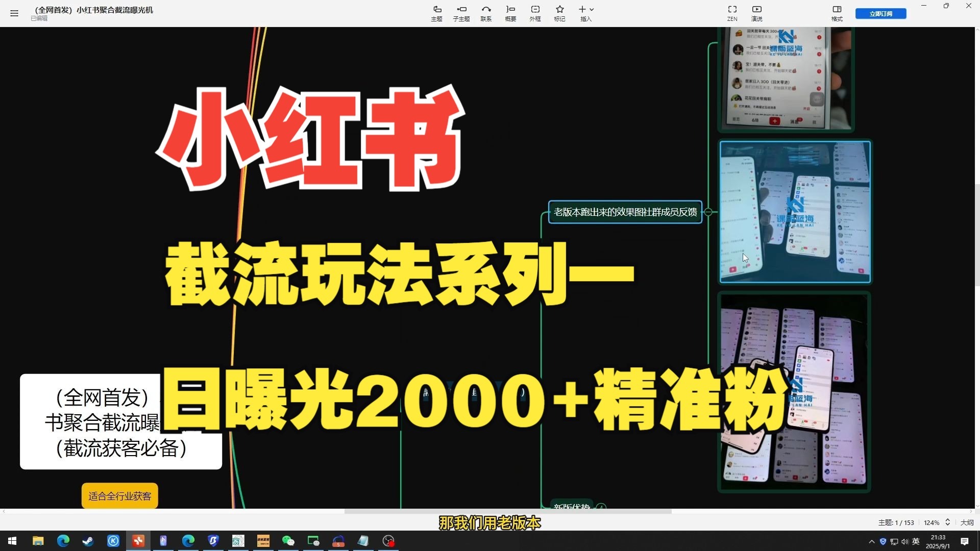
Task: Open File Explorer from taskbar
Action: (38, 541)
